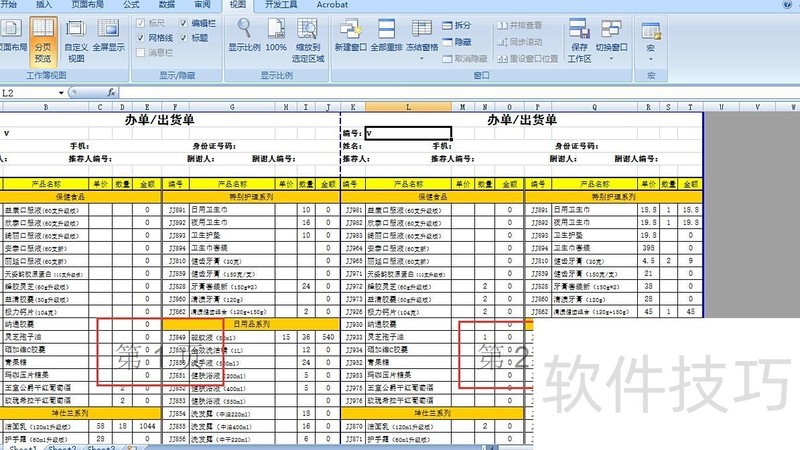Select the highlighted column L header
Screen dimensions: 800x450
pyautogui.click(x=408, y=107)
